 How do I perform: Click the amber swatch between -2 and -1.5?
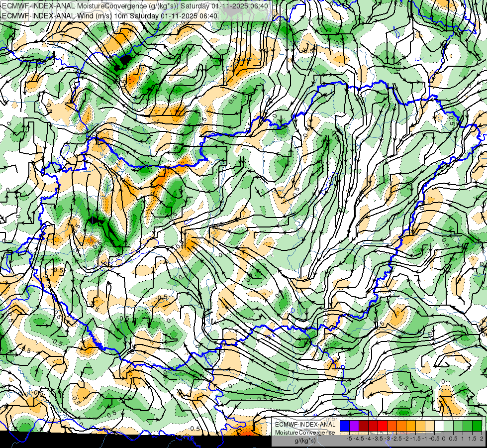[411, 426]
